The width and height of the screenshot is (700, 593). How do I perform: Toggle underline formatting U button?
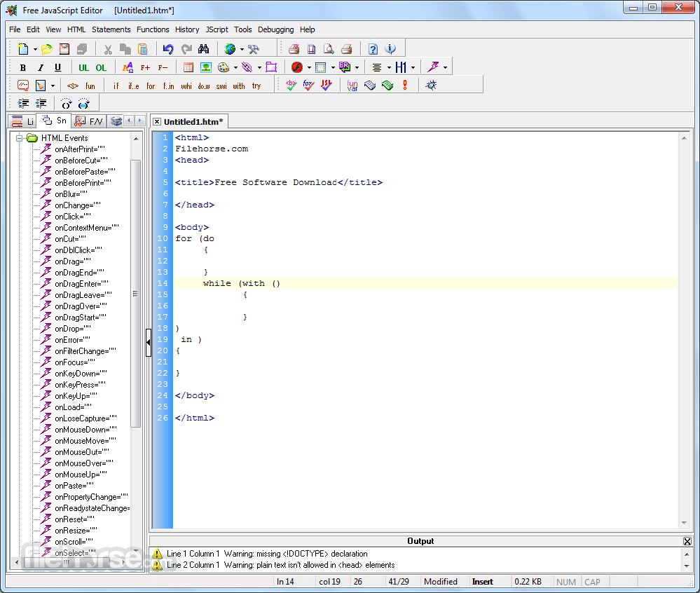pyautogui.click(x=57, y=68)
